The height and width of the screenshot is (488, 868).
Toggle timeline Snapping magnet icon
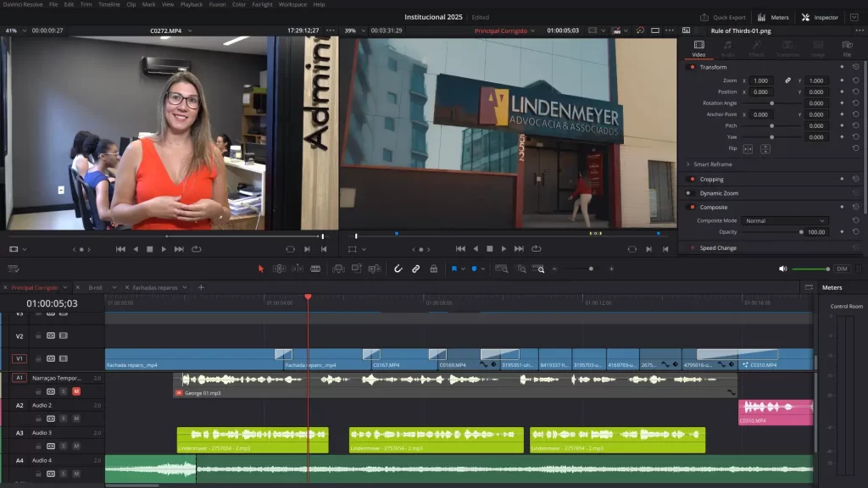click(x=398, y=269)
